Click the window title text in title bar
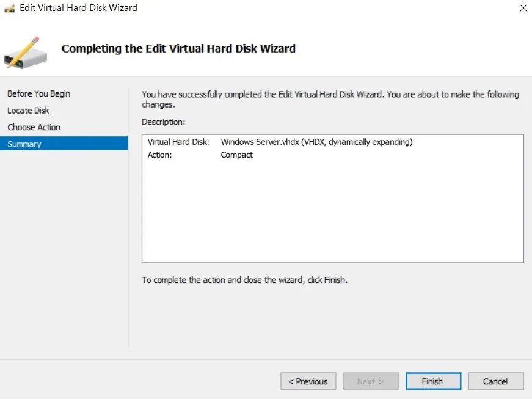This screenshot has height=399, width=532. pyautogui.click(x=78, y=9)
